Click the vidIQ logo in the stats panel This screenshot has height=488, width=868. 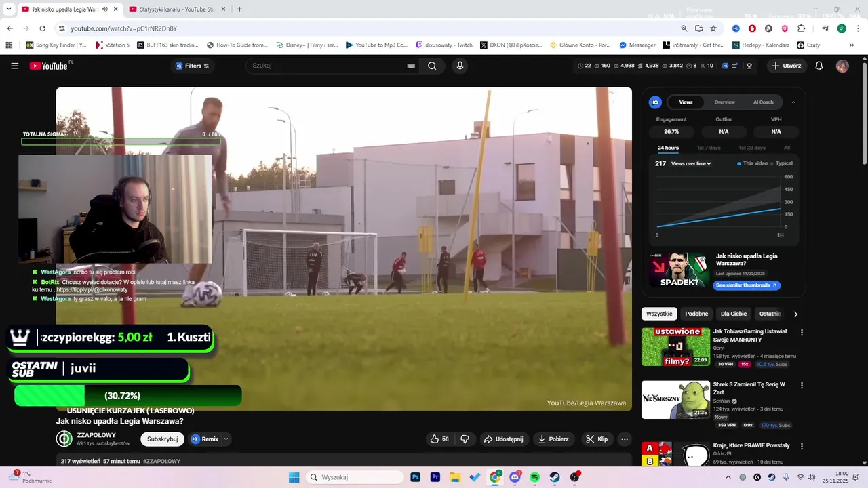point(655,102)
